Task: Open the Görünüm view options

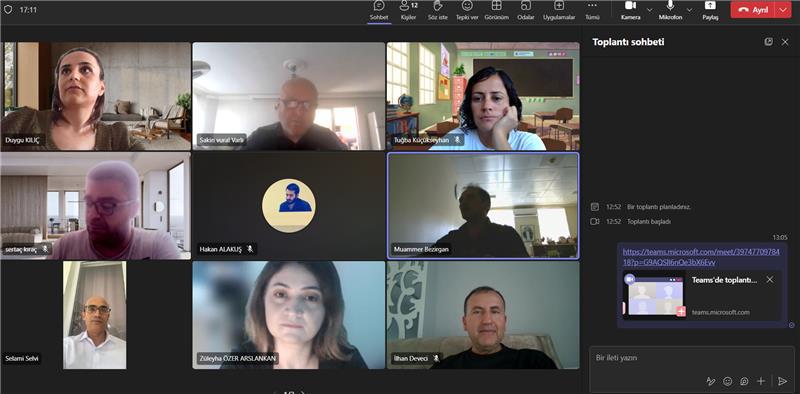Action: point(496,11)
